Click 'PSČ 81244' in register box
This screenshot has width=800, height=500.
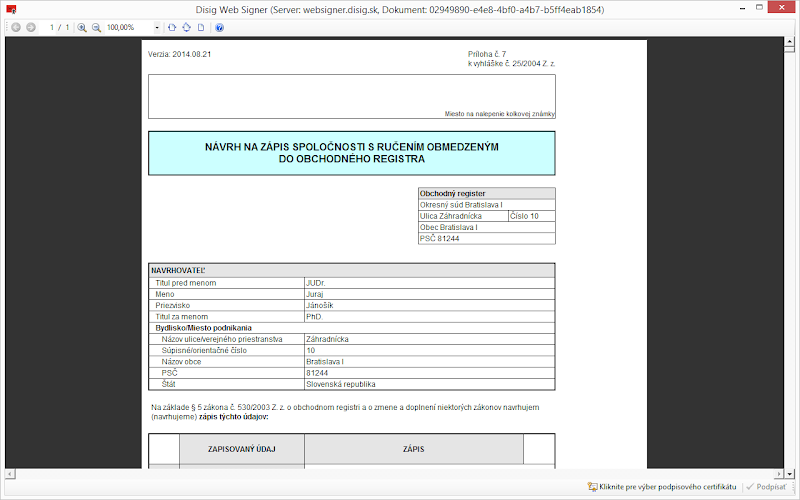(x=487, y=238)
